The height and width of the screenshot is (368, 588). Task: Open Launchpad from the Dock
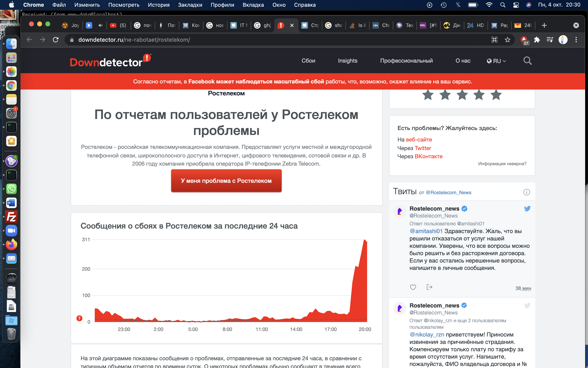click(x=11, y=58)
